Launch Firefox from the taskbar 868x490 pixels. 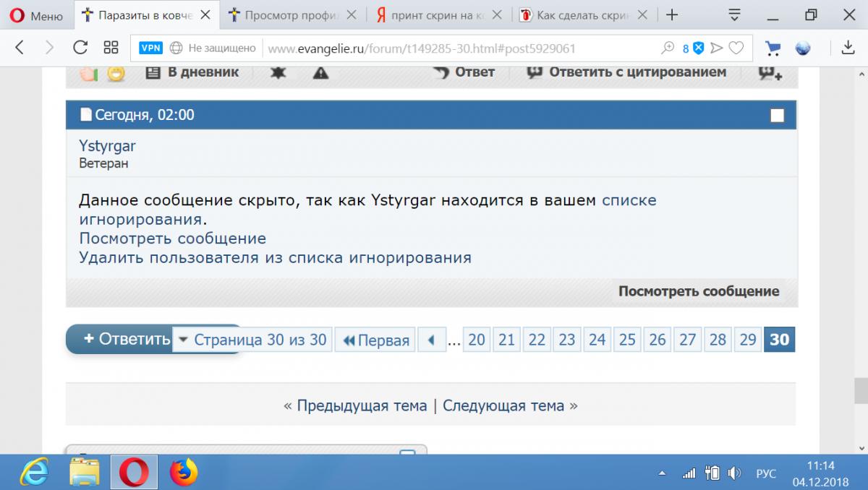pos(184,473)
